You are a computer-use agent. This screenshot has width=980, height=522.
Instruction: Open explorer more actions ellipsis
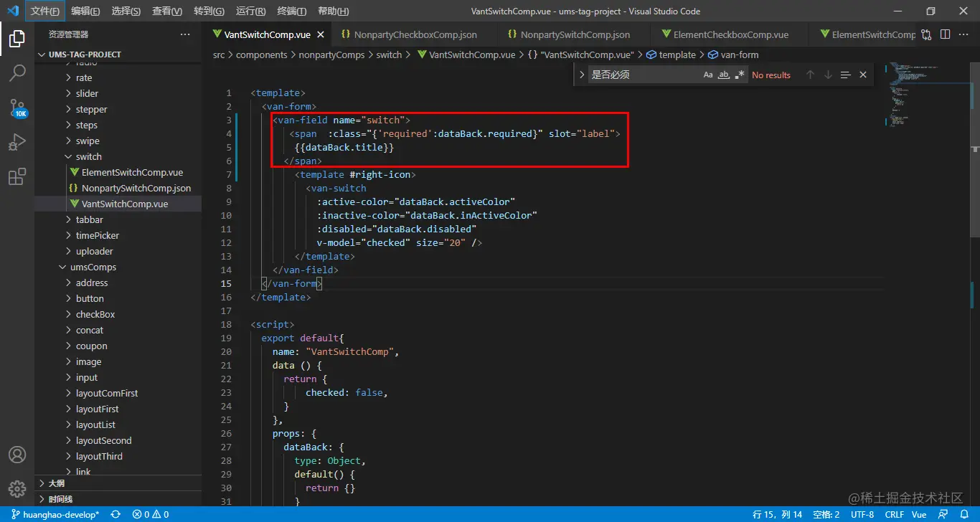click(185, 34)
